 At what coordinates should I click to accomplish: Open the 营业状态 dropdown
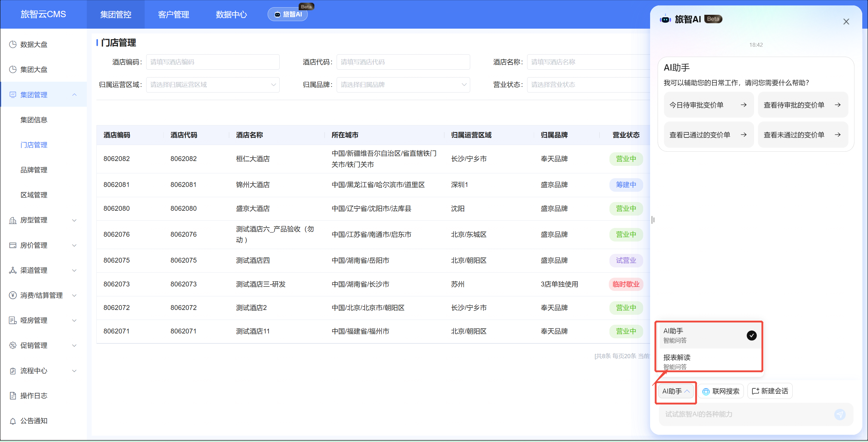(x=588, y=85)
